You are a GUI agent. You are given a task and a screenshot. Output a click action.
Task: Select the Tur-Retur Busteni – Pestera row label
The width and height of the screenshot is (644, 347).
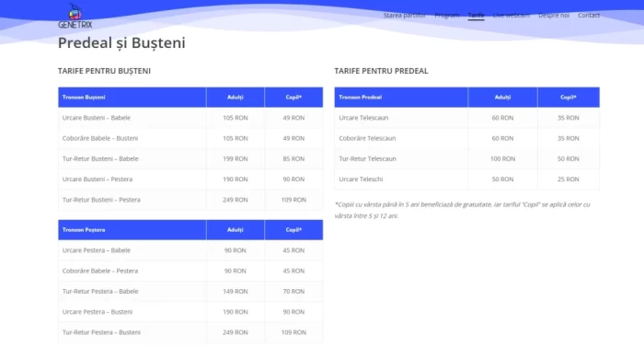(x=101, y=200)
